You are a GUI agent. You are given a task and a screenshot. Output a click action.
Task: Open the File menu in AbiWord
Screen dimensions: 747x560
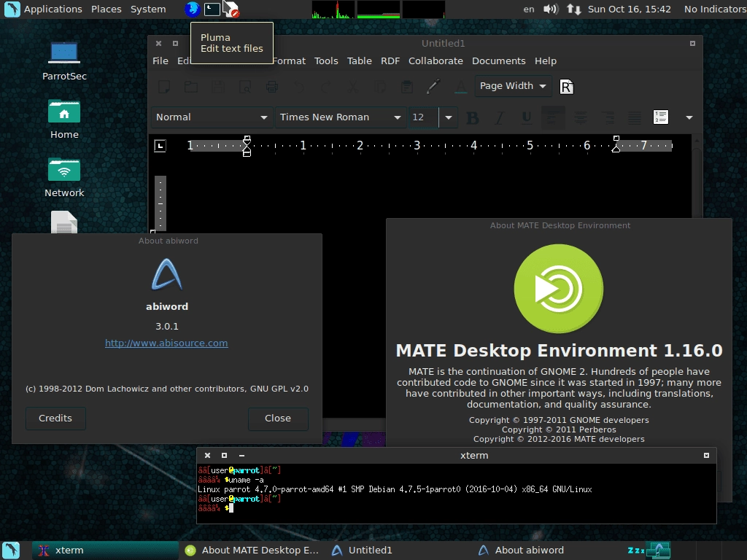[x=160, y=61]
